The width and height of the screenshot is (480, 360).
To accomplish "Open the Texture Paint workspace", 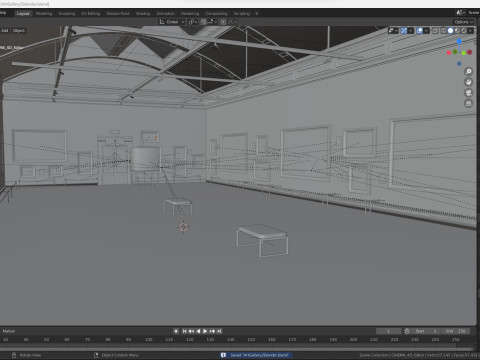I will [x=118, y=13].
